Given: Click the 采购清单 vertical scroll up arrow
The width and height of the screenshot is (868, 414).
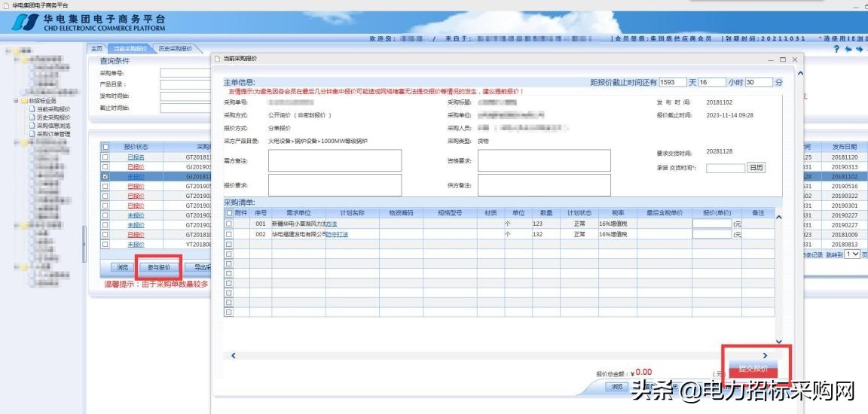Looking at the screenshot, I should click(x=779, y=218).
